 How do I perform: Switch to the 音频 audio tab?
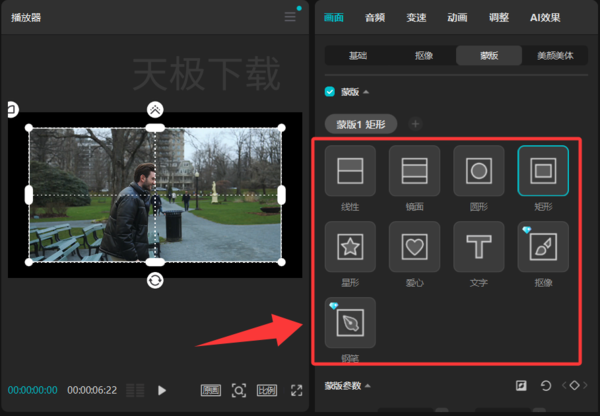[x=375, y=18]
